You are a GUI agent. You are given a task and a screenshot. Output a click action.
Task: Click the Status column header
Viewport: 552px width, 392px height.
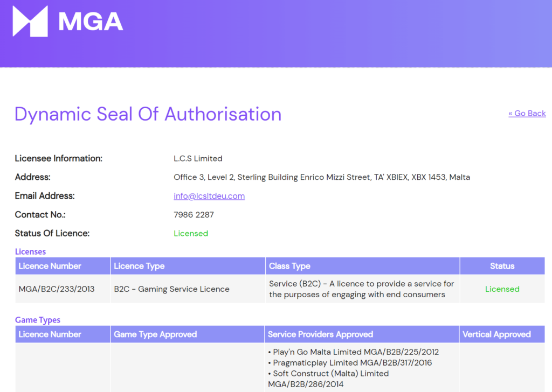pos(502,266)
